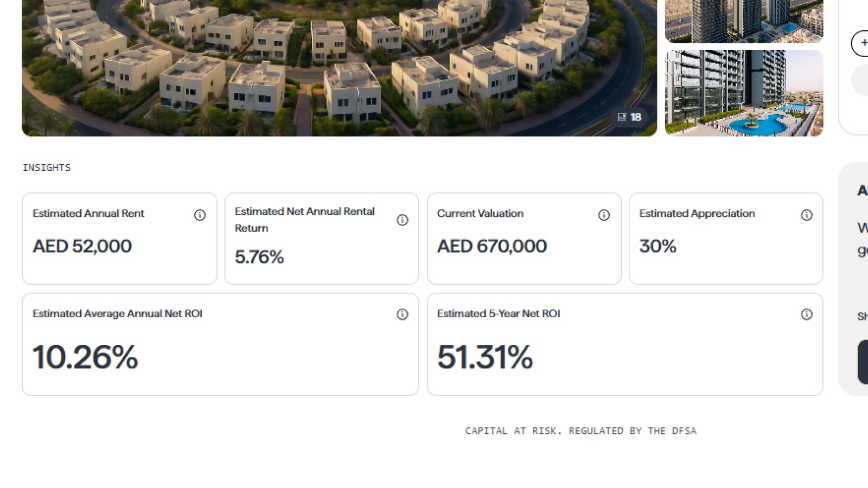Open the Estimated 5-Year Net ROI info icon
The height and width of the screenshot is (488, 868).
[x=807, y=314]
